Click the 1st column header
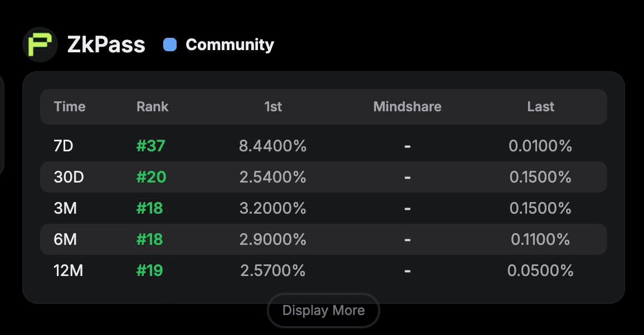This screenshot has width=644, height=335. (x=273, y=106)
